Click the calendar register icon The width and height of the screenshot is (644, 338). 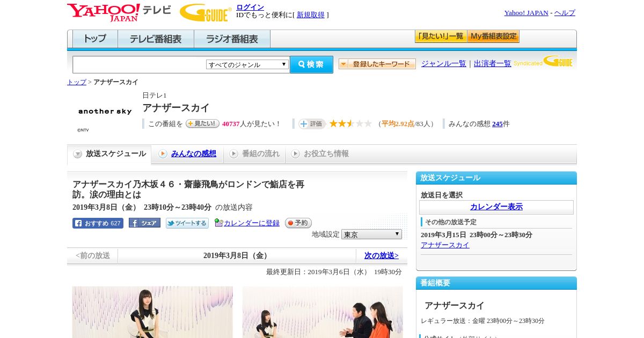[218, 223]
